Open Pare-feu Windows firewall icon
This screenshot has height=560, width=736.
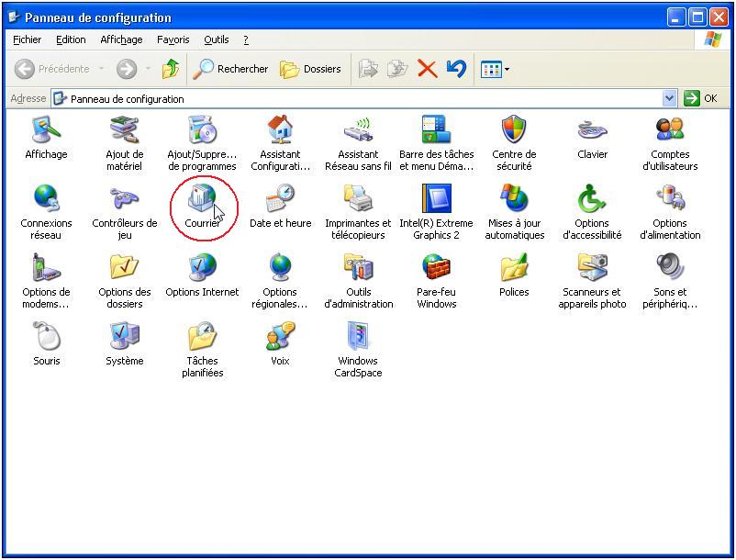point(436,266)
